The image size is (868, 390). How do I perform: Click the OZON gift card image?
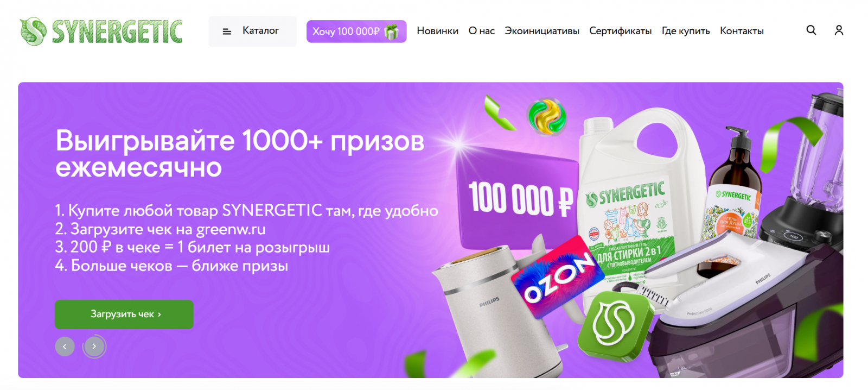coord(558,276)
